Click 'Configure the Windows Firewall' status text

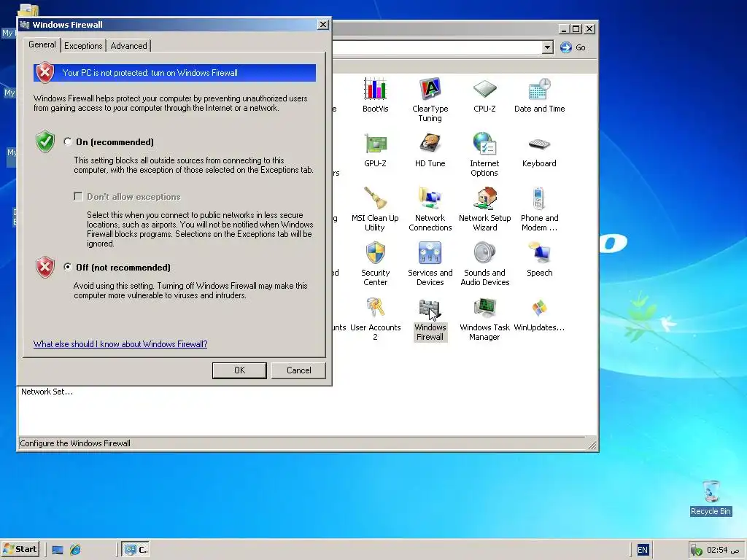click(75, 443)
